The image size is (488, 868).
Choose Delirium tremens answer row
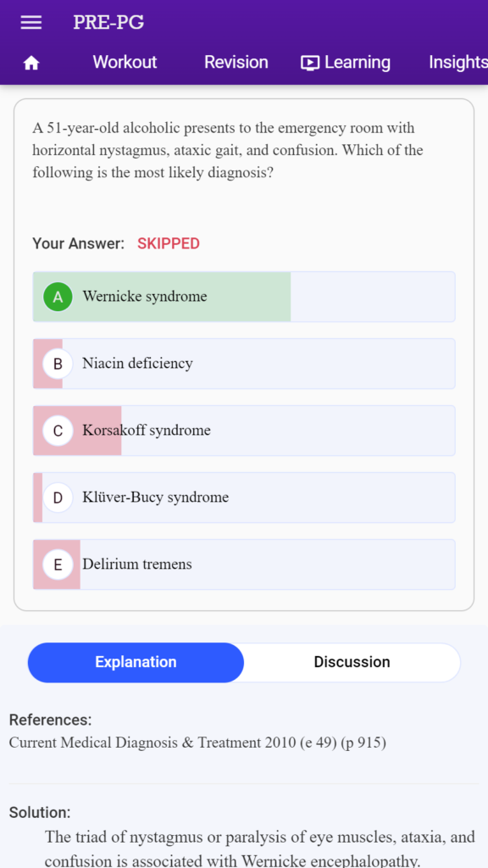(244, 565)
